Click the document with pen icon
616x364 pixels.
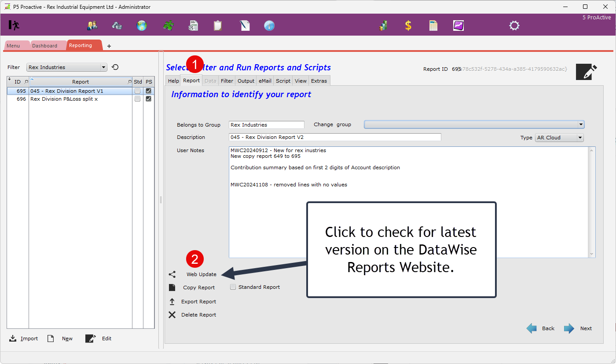point(245,25)
